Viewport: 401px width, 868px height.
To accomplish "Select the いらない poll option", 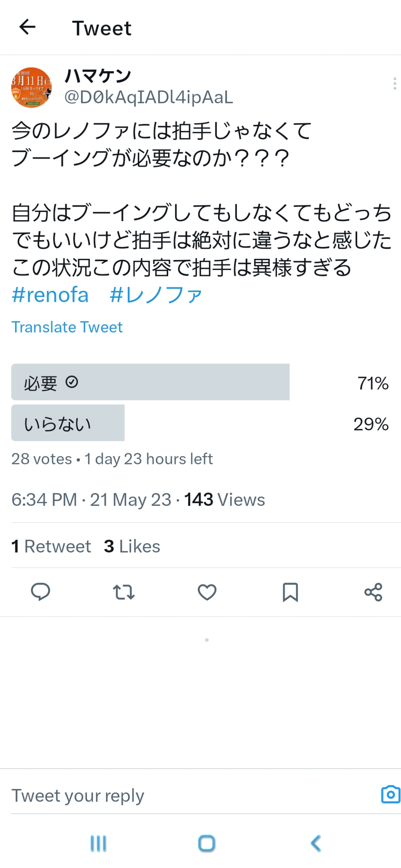I will pos(200,423).
